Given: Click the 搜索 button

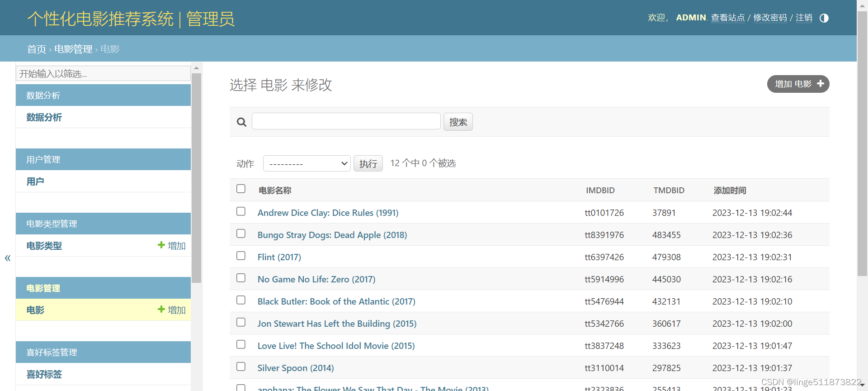Looking at the screenshot, I should coord(458,122).
